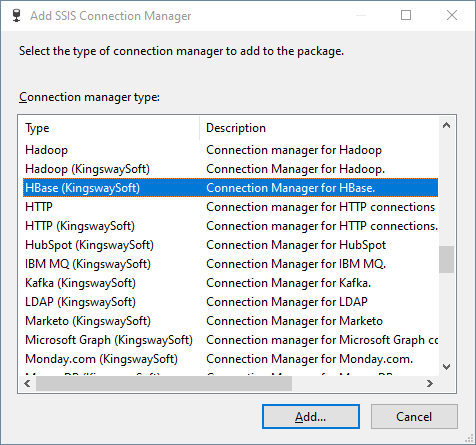This screenshot has width=476, height=445.
Task: Select Marketo (KingswaySoft) connection type
Action: click(230, 321)
